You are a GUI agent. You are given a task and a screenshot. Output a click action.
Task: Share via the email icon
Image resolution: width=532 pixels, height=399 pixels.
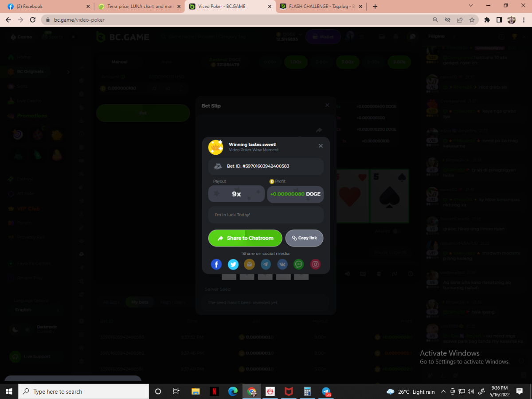coord(249,265)
